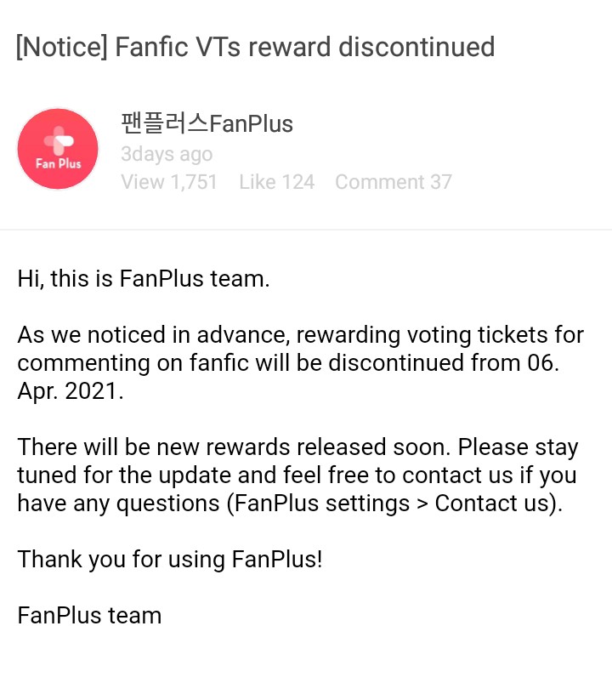The image size is (612, 700).
Task: Click the 'Thank you for using FanPlus!' line
Action: 170,559
